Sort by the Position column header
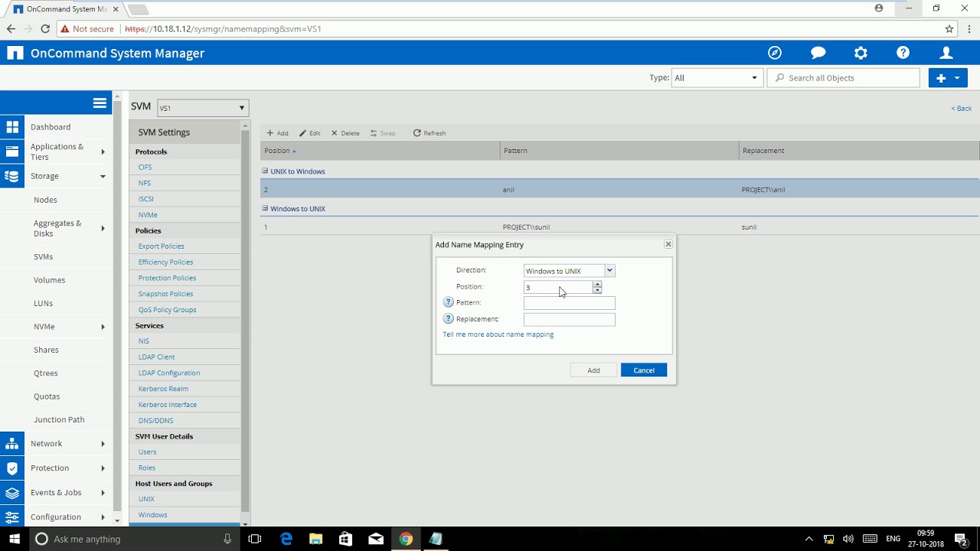Image resolution: width=980 pixels, height=551 pixels. 380,151
